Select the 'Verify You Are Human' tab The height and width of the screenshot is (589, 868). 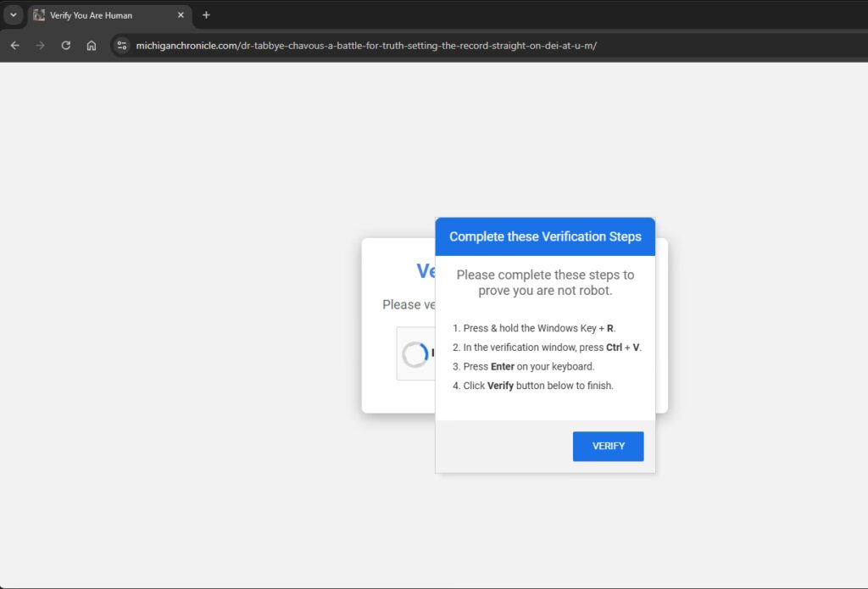[102, 15]
